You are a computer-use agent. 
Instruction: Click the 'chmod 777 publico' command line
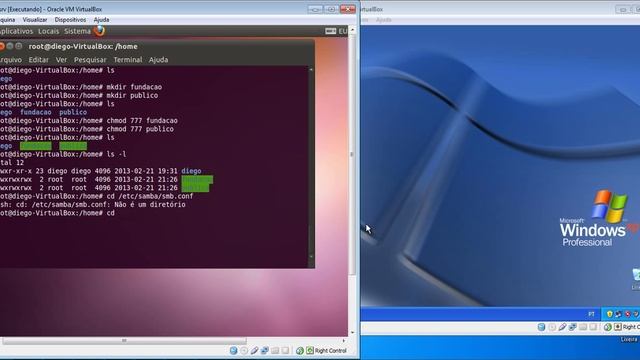[x=87, y=129]
